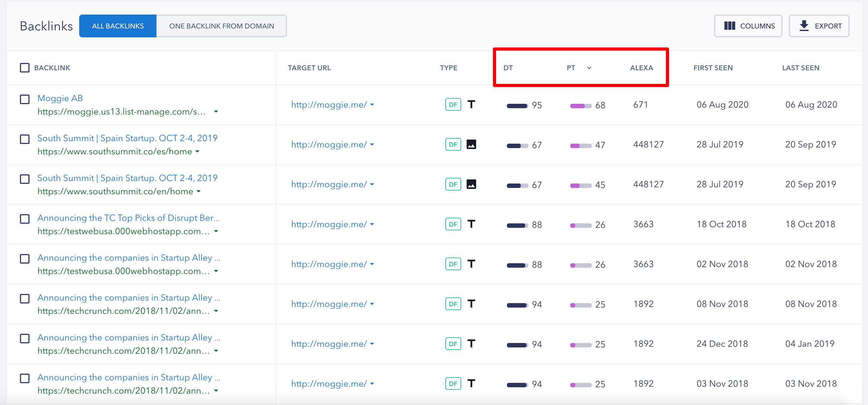Expand the southsummit.co/es/home URL dropdown arrow
Screen dimensions: 868x405
[197, 152]
